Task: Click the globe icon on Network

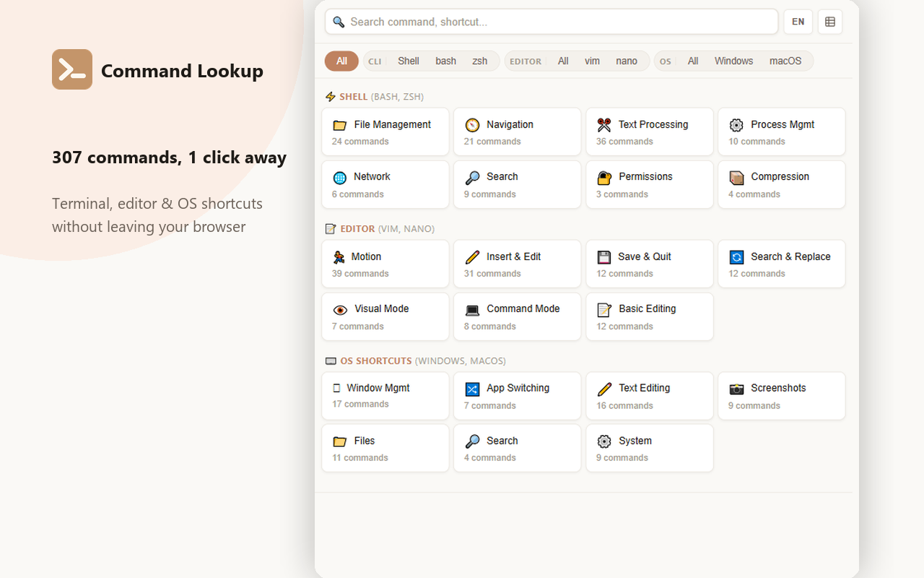Action: coord(339,178)
